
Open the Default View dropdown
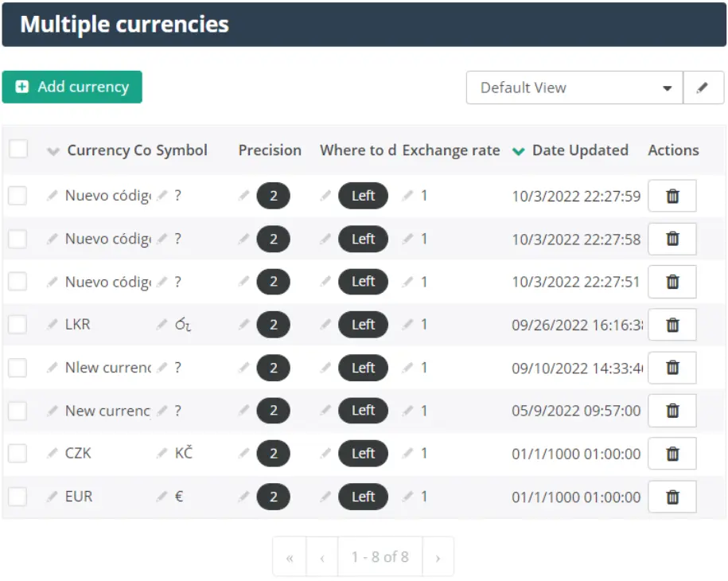point(667,88)
